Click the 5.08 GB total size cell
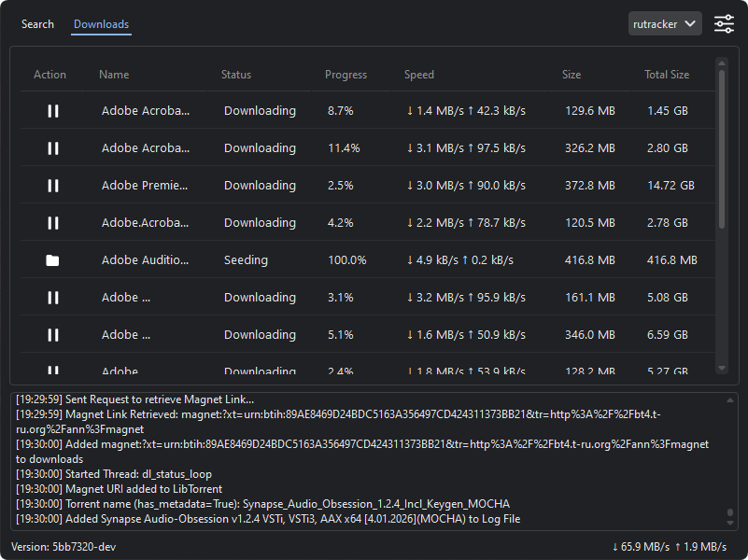The width and height of the screenshot is (748, 560). pos(668,298)
